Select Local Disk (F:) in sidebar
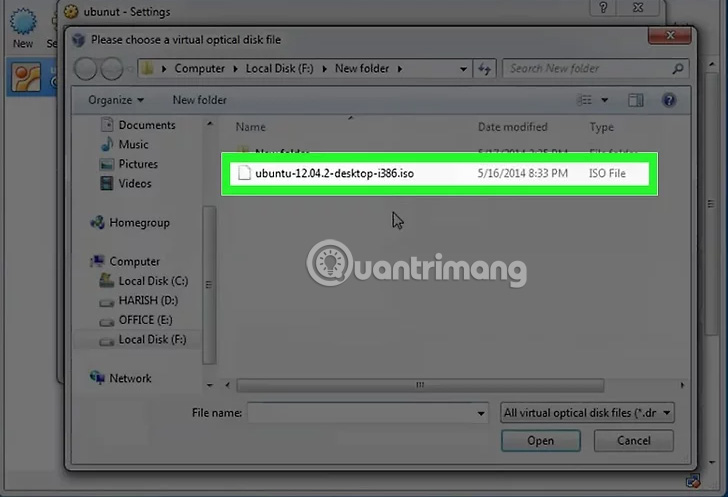This screenshot has width=728, height=497. tap(152, 340)
